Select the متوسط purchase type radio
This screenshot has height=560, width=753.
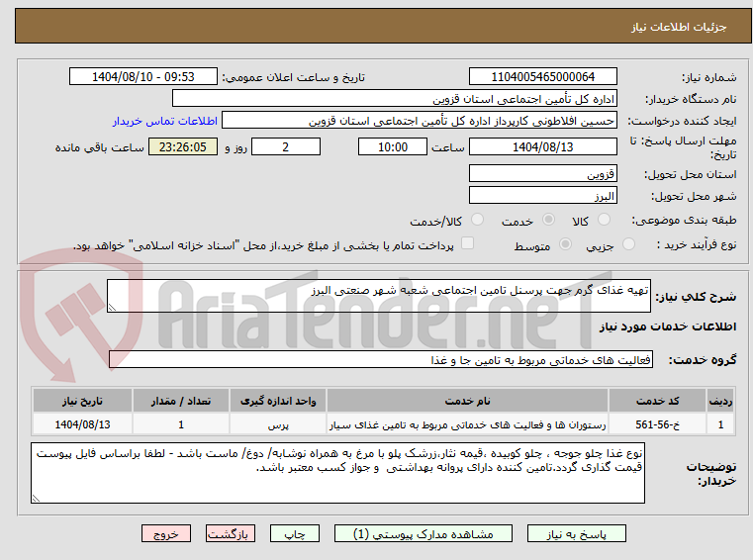click(x=566, y=244)
